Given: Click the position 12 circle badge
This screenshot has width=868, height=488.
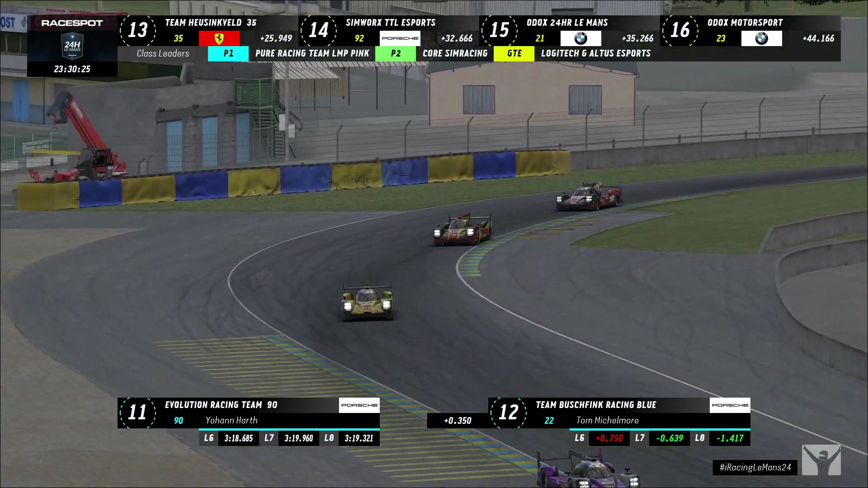Looking at the screenshot, I should pyautogui.click(x=509, y=413).
